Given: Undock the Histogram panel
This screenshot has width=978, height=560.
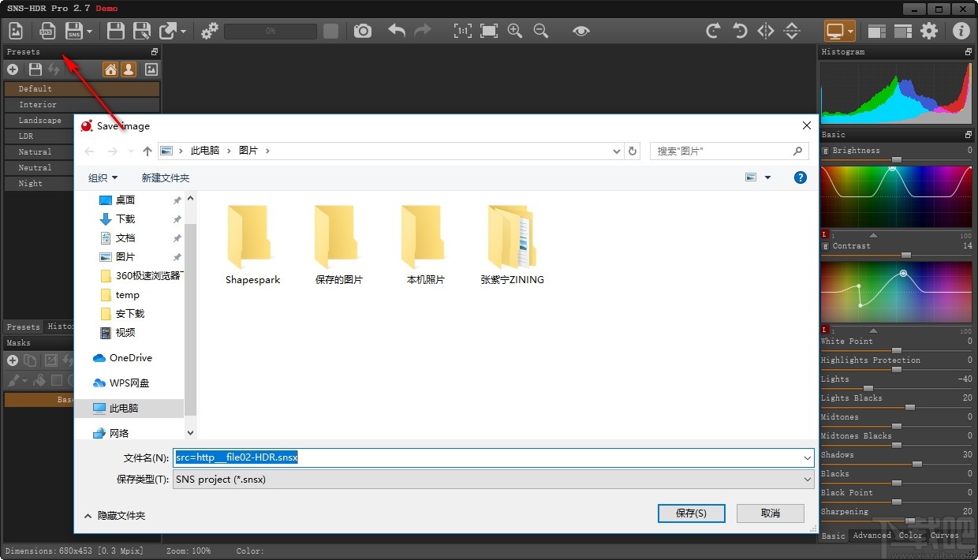Looking at the screenshot, I should [x=969, y=52].
